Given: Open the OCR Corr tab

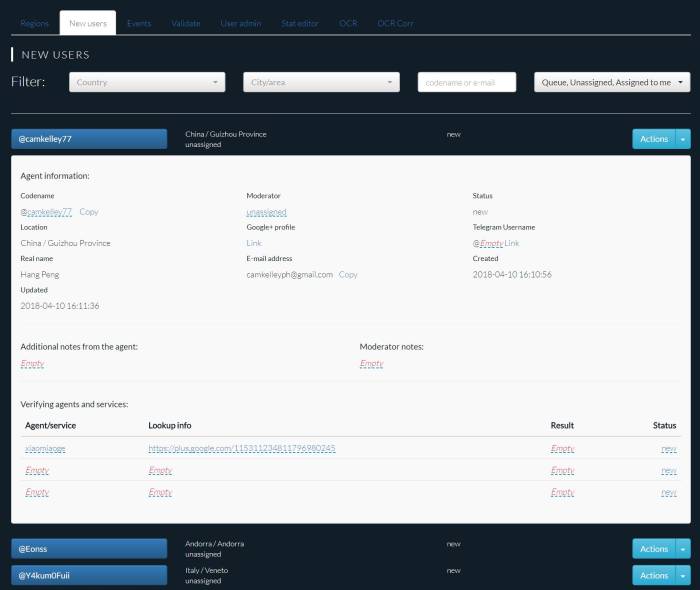Looking at the screenshot, I should coord(395,23).
